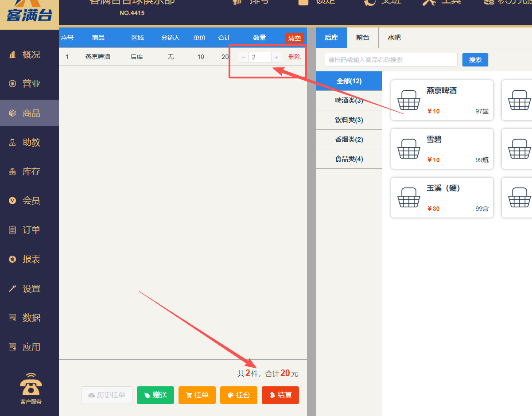Open 报表 reports in sidebar
The height and width of the screenshot is (416, 532).
pyautogui.click(x=29, y=259)
